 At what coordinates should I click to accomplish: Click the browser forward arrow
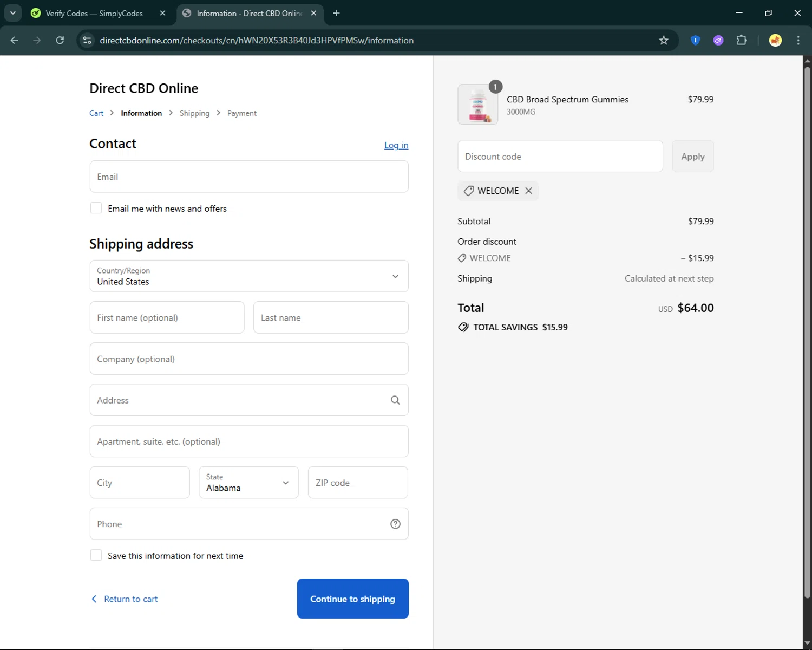click(37, 40)
